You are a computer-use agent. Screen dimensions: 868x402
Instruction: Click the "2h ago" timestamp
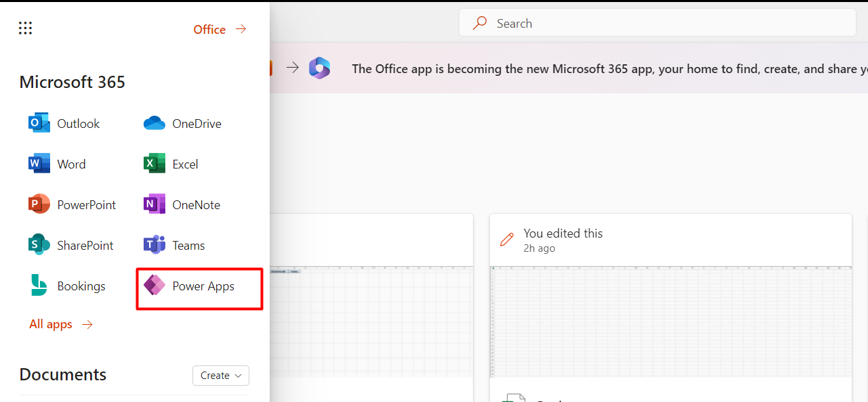tap(539, 248)
